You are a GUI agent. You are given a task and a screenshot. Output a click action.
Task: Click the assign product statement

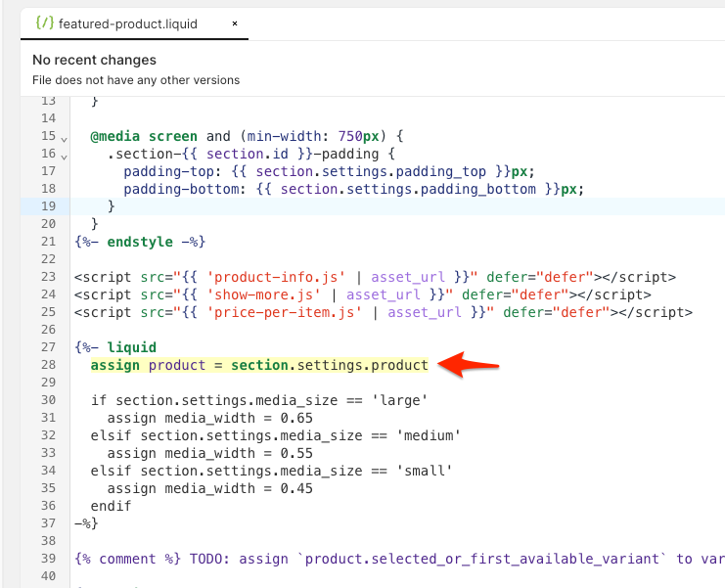[x=259, y=365]
